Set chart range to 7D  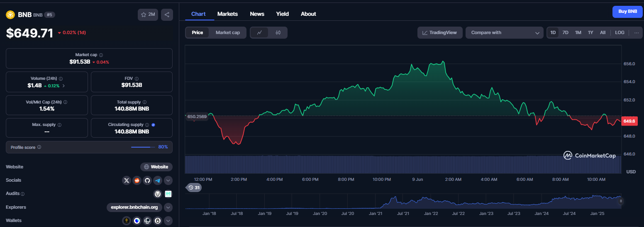(x=565, y=32)
